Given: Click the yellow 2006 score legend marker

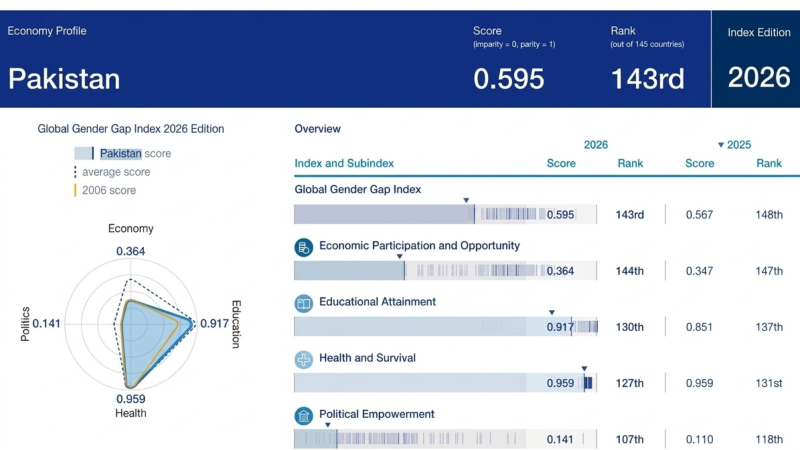Looking at the screenshot, I should [x=75, y=190].
